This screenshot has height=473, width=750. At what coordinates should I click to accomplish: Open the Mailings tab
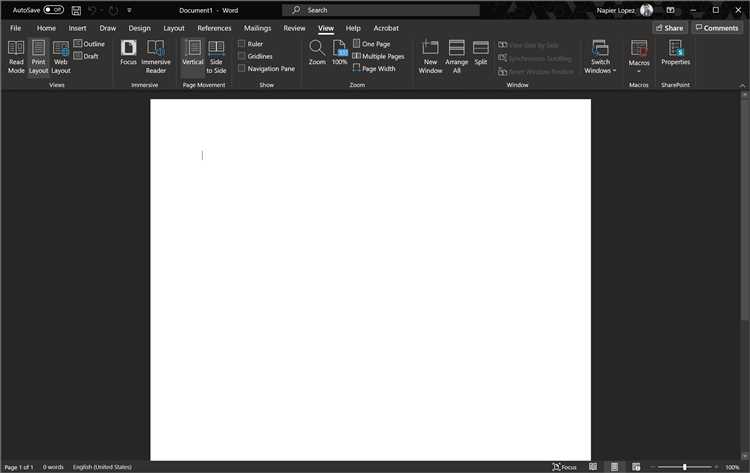257,28
